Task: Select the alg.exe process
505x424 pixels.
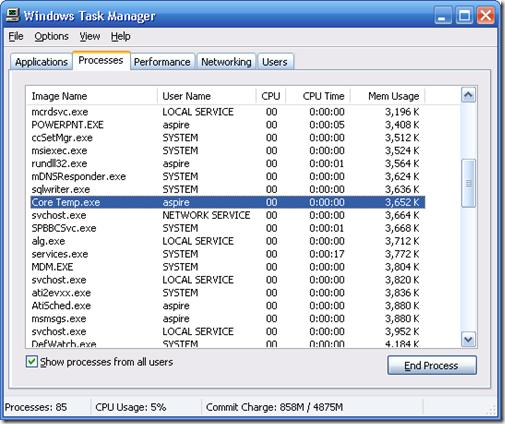Action: coord(228,241)
